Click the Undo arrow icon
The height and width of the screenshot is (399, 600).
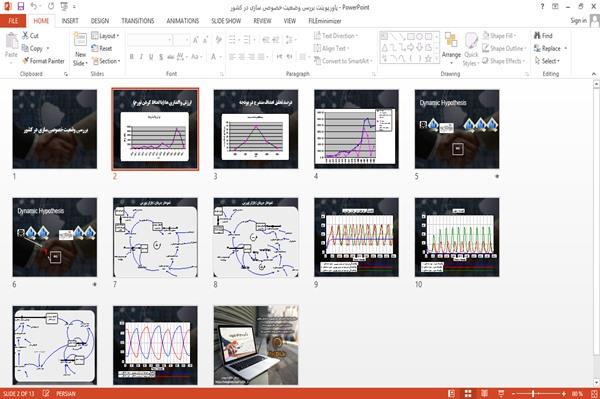(x=34, y=6)
